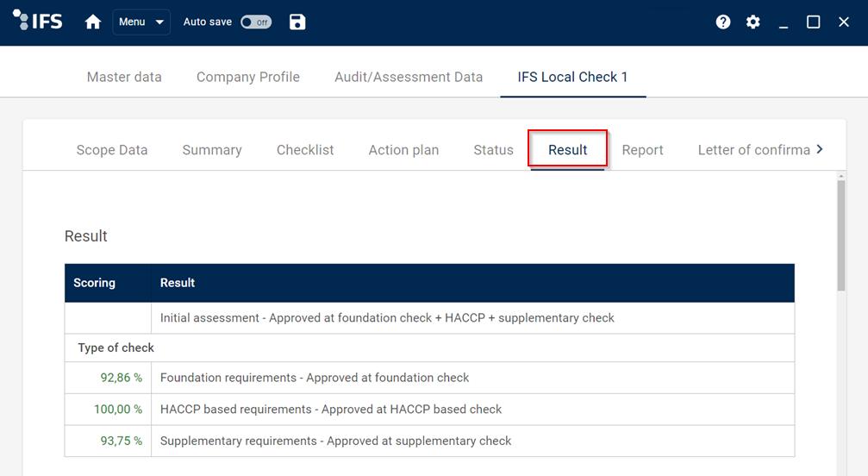Open the Action plan sub-tab
The width and height of the screenshot is (868, 476).
pyautogui.click(x=403, y=150)
